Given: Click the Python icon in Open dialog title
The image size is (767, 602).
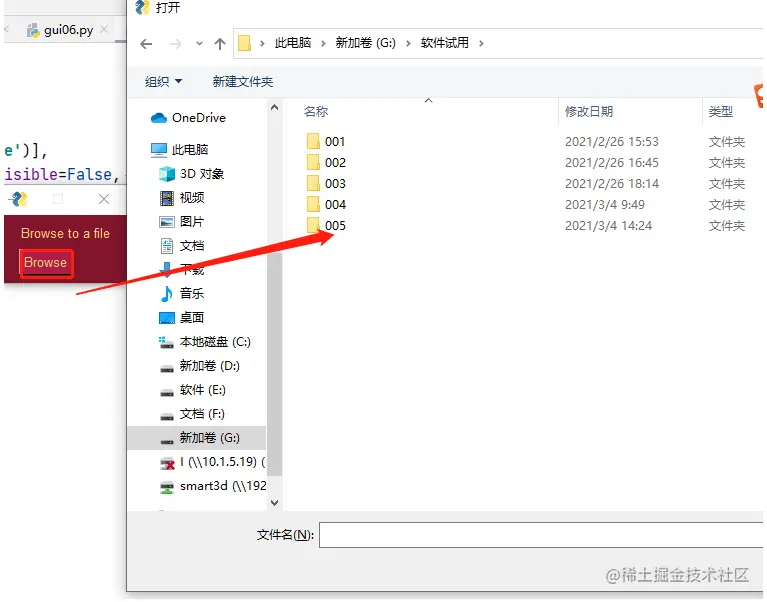Looking at the screenshot, I should pos(142,7).
